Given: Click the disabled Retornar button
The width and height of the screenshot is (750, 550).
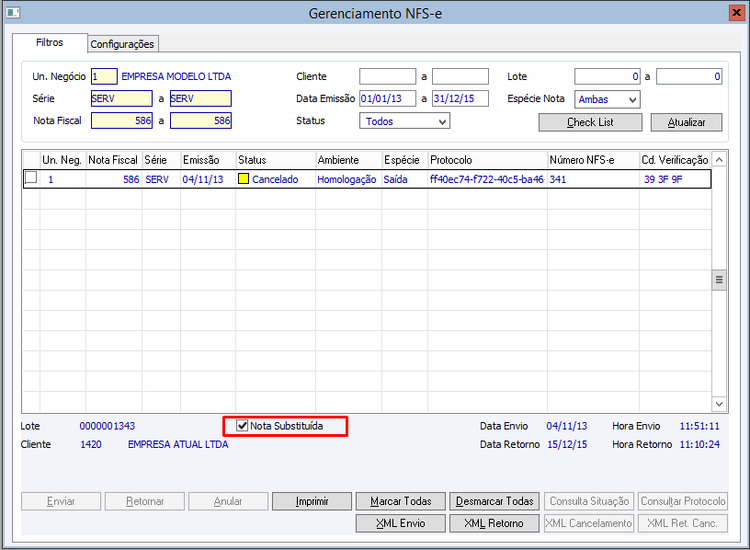Looking at the screenshot, I should point(144,501).
